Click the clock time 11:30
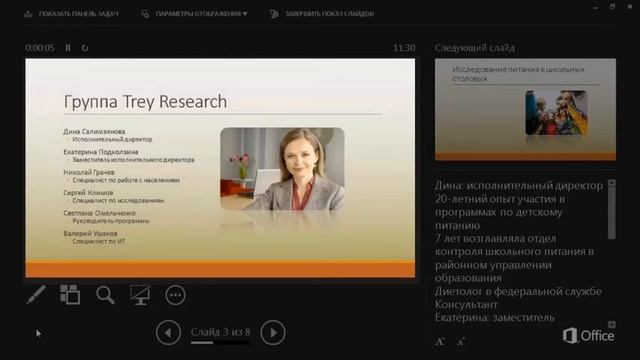 pos(404,48)
